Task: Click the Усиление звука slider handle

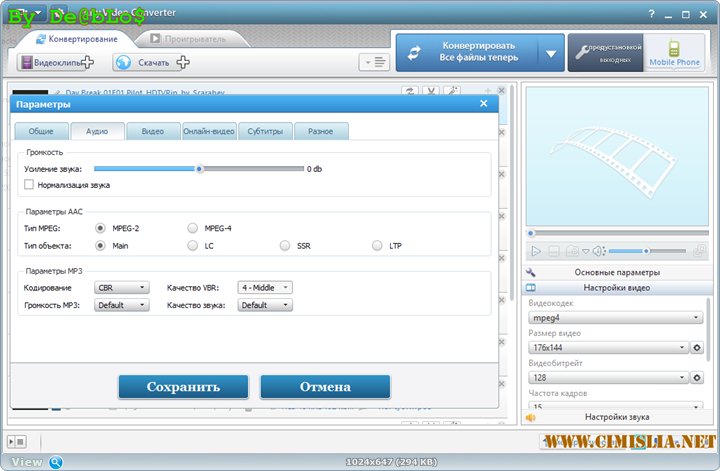Action: coord(199,169)
